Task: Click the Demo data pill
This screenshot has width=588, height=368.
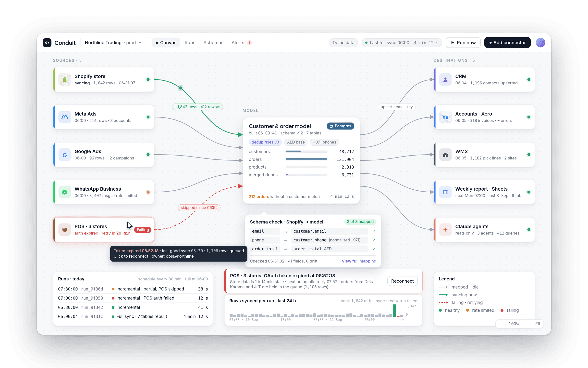Action: click(x=343, y=43)
